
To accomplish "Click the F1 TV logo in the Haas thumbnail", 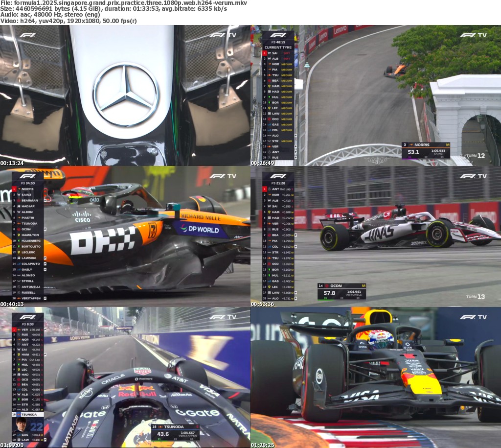I will pos(473,176).
